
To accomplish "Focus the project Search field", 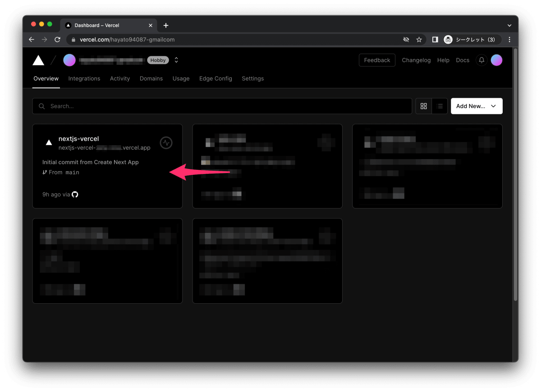I will click(222, 106).
